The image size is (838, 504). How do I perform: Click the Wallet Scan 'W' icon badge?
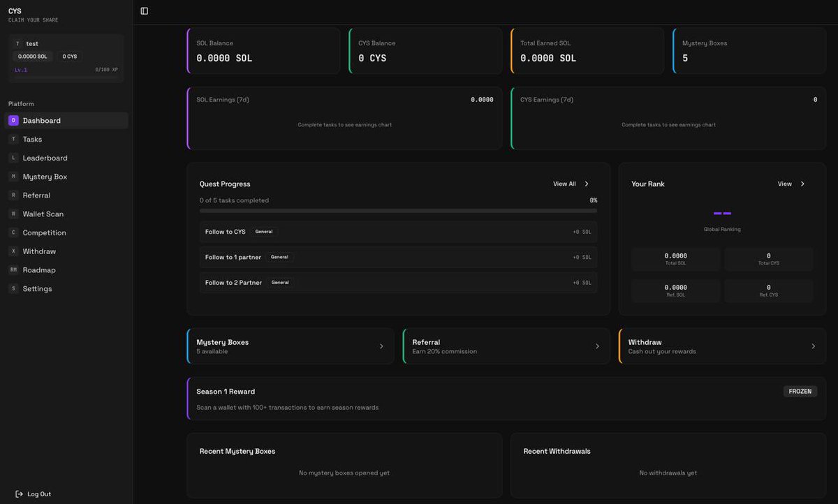[13, 214]
